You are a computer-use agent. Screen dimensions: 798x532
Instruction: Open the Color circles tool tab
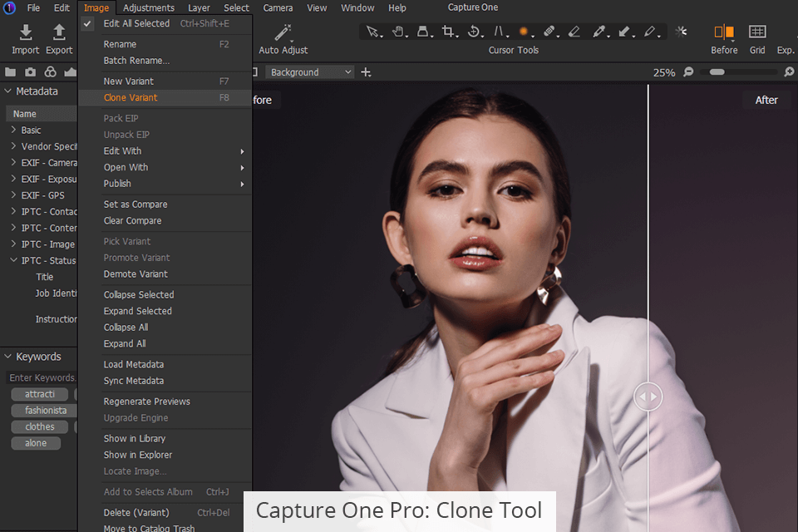tap(51, 72)
